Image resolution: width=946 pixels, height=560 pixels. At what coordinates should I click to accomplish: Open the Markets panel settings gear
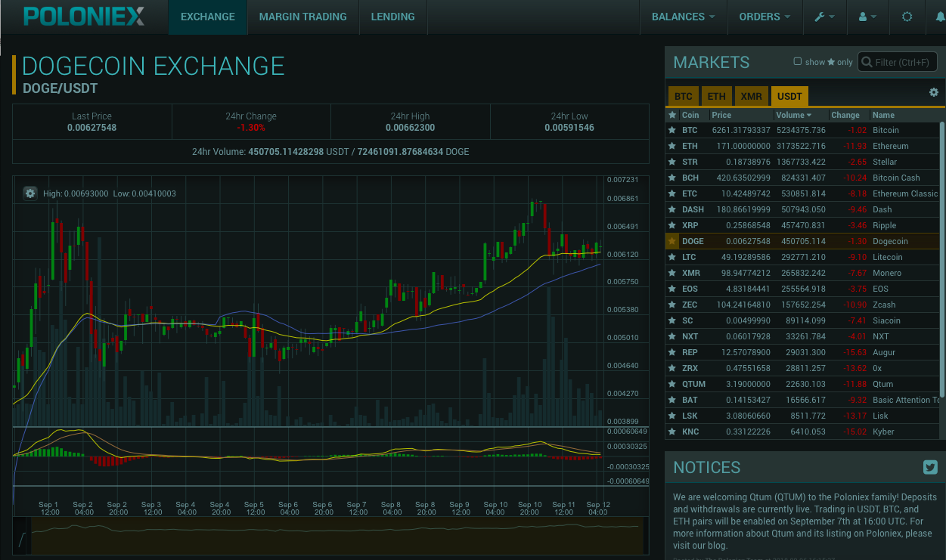(934, 92)
